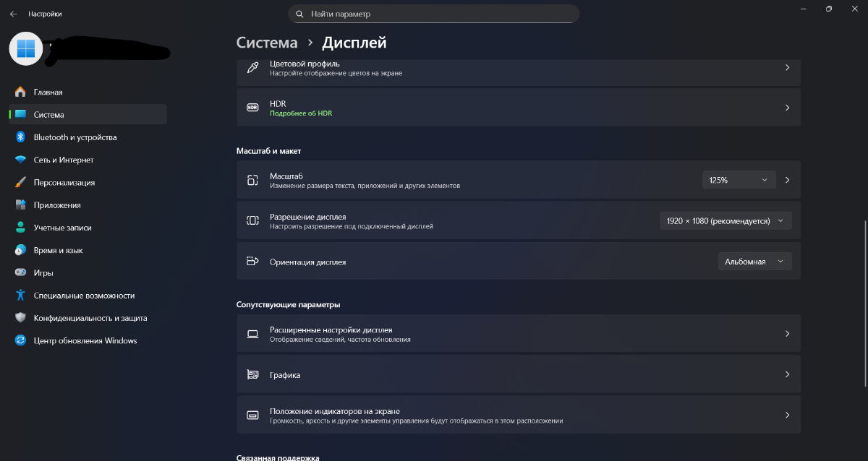Click the Система breadcrumb link

tap(267, 43)
